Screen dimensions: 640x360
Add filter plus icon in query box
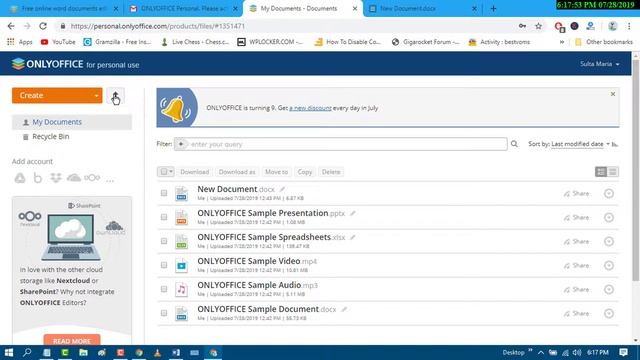[181, 144]
